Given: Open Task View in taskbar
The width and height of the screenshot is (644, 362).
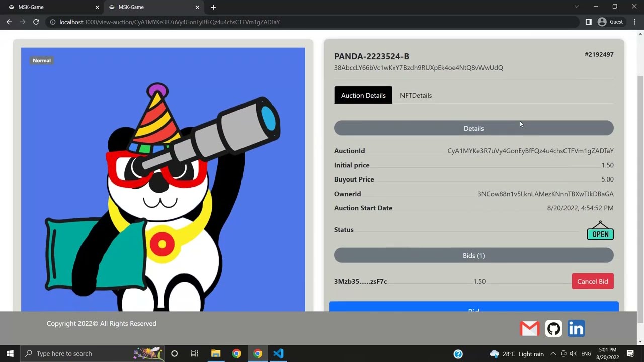Looking at the screenshot, I should [194, 353].
